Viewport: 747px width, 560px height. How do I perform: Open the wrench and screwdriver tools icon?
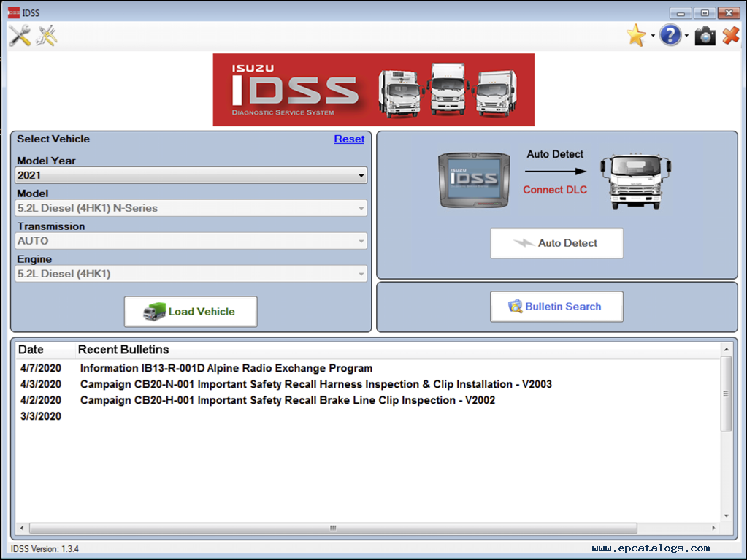[20, 36]
